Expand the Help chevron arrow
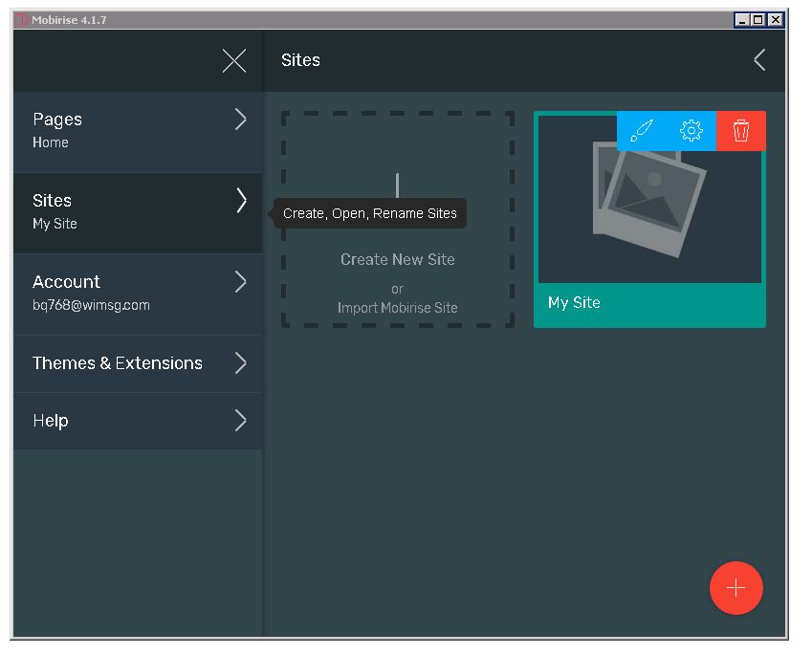 [x=240, y=421]
